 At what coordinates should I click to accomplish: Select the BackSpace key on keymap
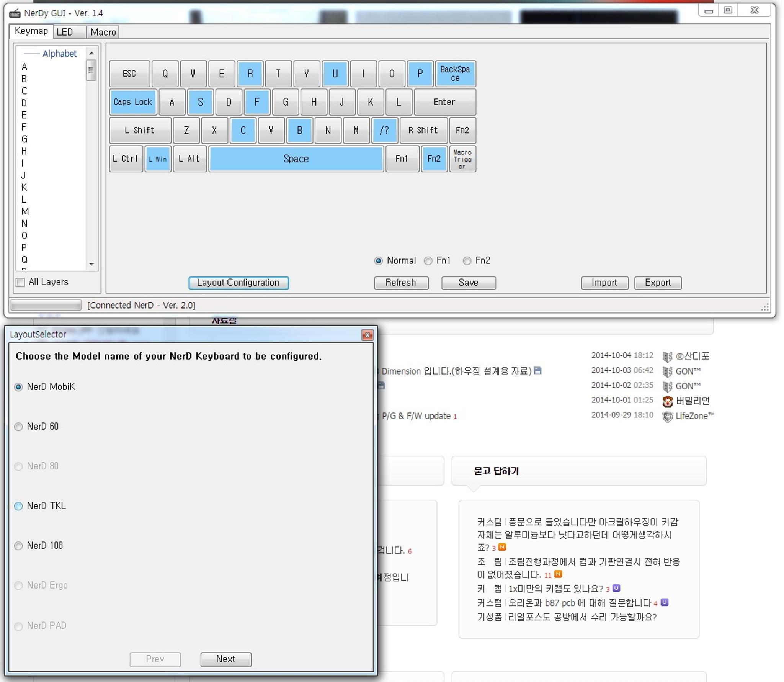click(x=455, y=74)
